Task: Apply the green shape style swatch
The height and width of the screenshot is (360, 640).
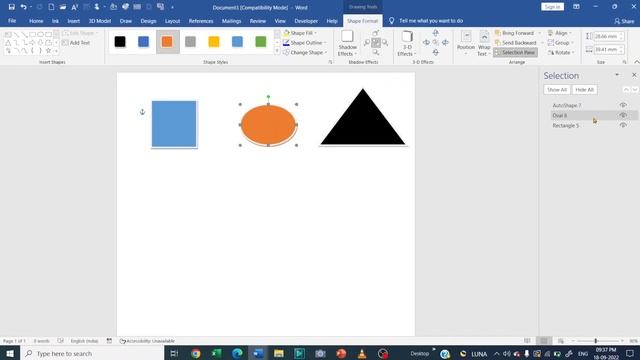Action: click(x=260, y=42)
